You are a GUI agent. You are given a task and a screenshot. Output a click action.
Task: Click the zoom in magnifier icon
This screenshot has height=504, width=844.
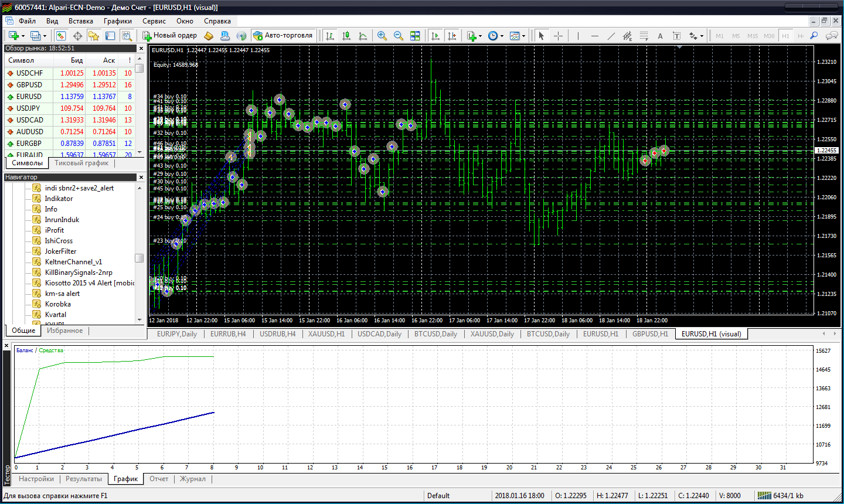click(x=382, y=36)
